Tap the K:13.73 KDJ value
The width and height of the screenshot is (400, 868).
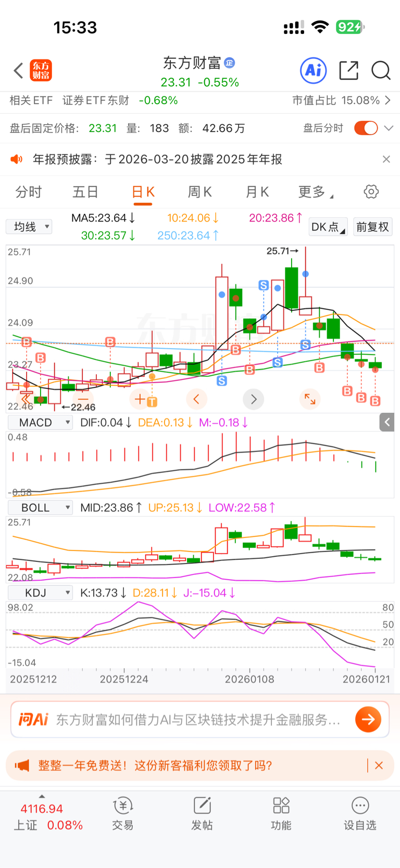point(103,593)
